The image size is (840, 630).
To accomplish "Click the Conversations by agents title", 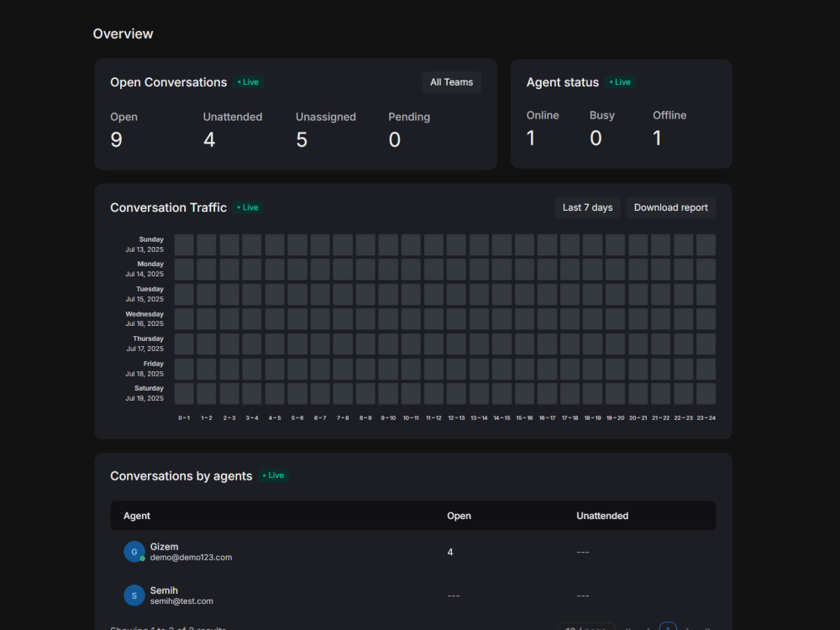I will pos(181,475).
